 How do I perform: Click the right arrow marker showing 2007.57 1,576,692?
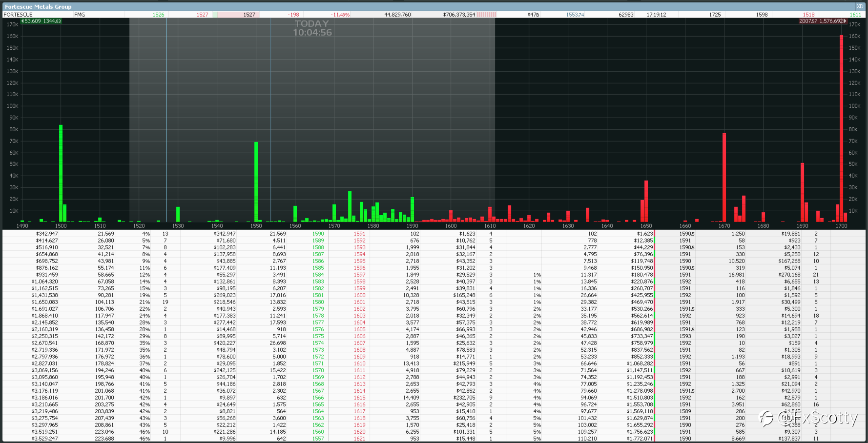(x=823, y=21)
